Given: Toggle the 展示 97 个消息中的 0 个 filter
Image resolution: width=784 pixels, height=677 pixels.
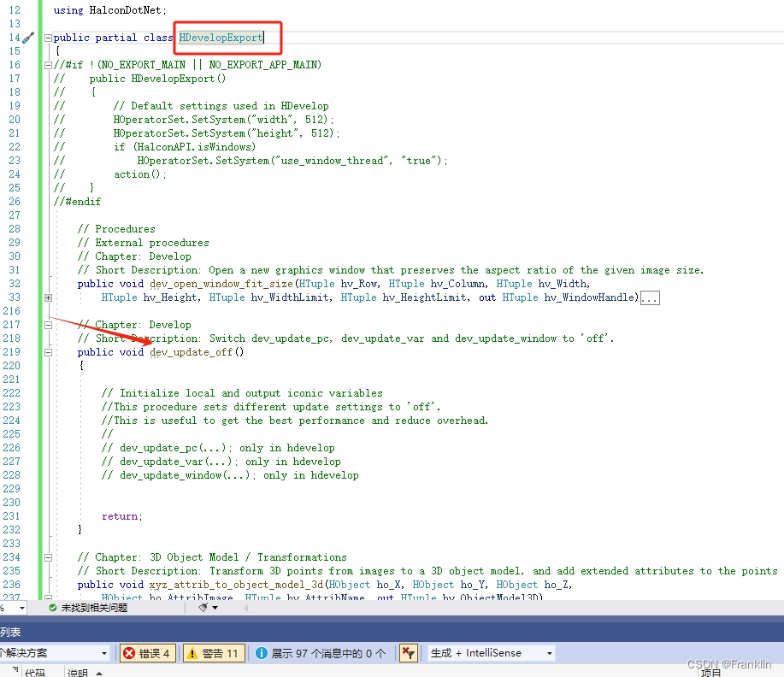Looking at the screenshot, I should pos(319,651).
